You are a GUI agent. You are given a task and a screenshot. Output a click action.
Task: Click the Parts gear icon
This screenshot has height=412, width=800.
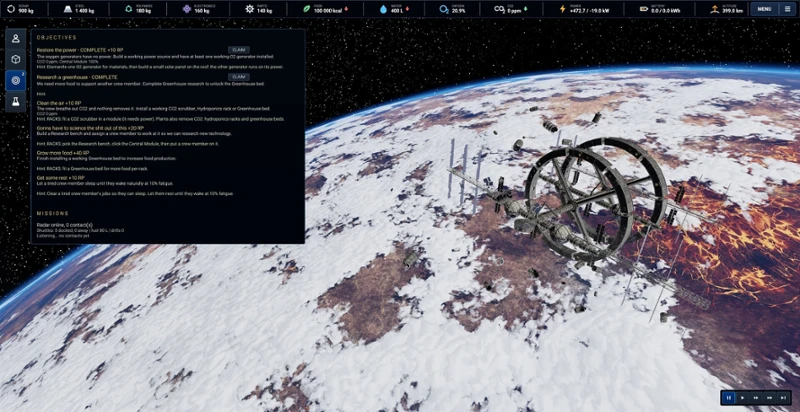249,9
